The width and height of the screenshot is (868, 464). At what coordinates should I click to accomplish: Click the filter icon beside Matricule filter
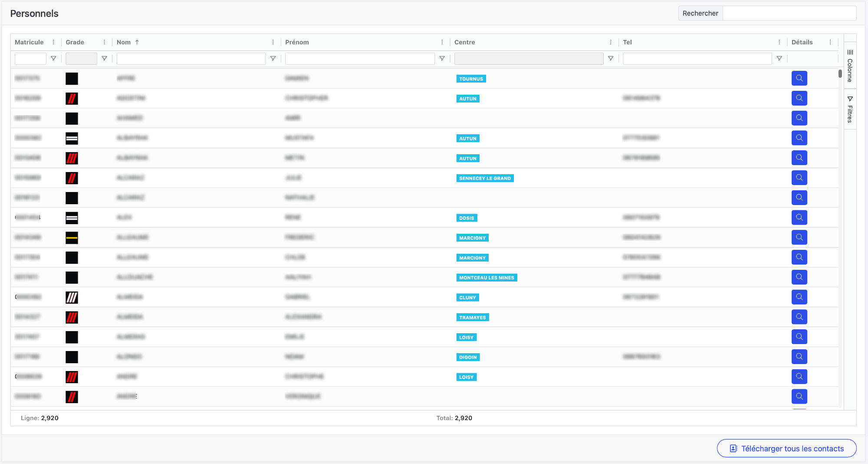click(53, 59)
